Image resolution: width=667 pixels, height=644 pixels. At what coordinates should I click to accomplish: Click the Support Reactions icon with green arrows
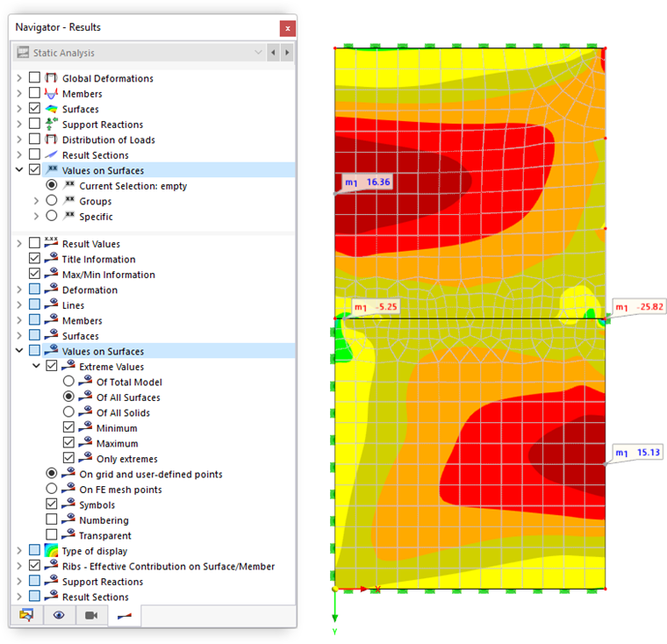click(x=51, y=124)
